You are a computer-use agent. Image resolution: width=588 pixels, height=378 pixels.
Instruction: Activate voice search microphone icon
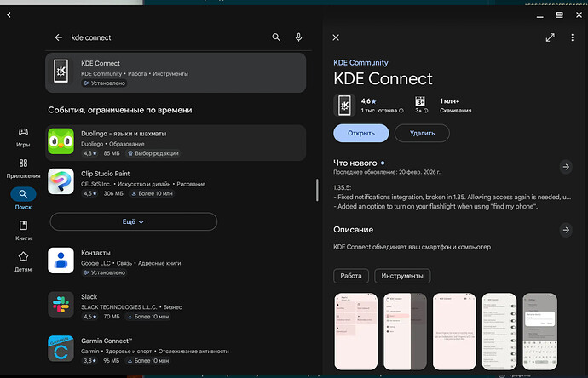tap(299, 37)
